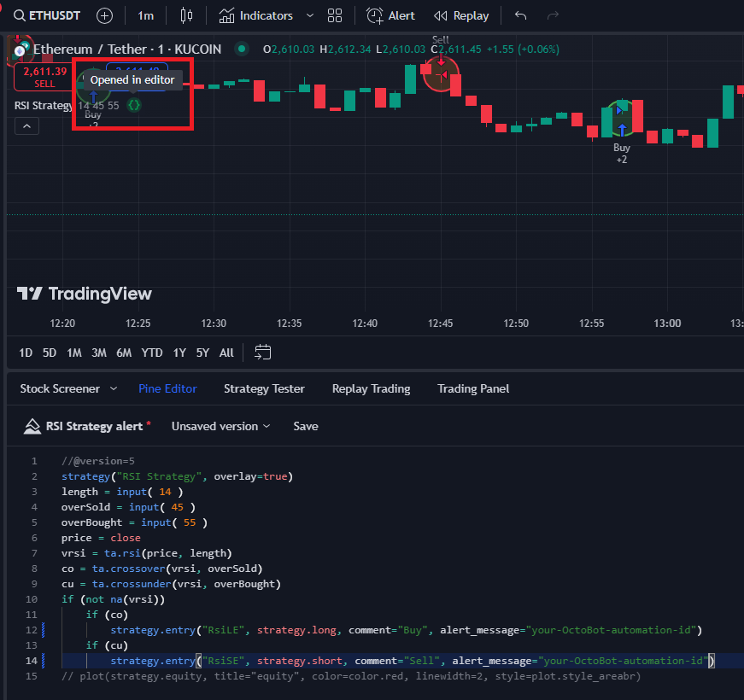This screenshot has width=744, height=700.
Task: Expand the Stock Screener dropdown chevron
Action: pos(114,389)
